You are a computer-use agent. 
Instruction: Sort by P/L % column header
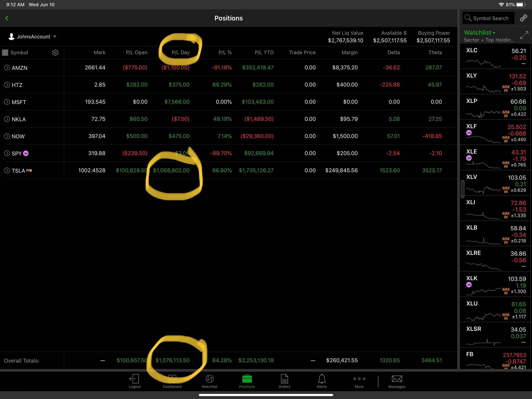coord(225,52)
